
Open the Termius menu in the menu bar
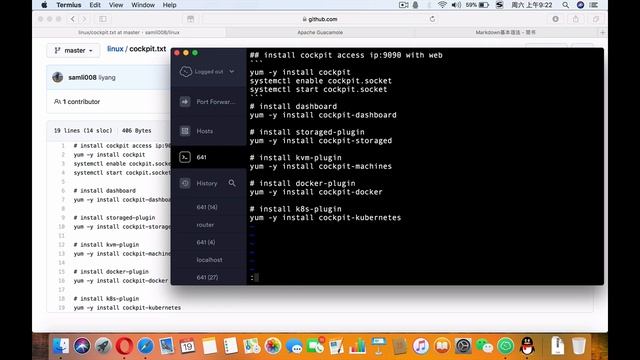69,5
